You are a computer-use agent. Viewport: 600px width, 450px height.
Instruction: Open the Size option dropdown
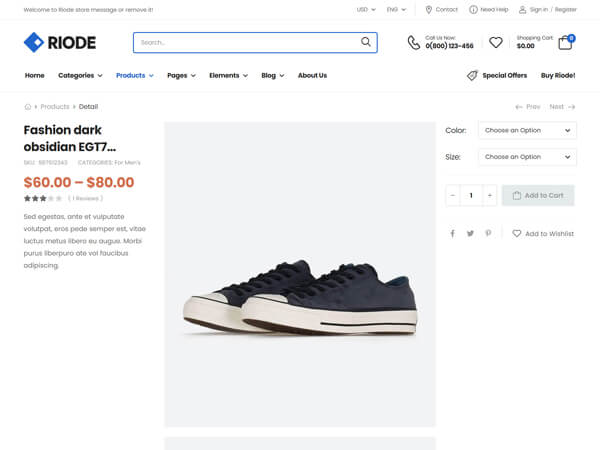[528, 157]
